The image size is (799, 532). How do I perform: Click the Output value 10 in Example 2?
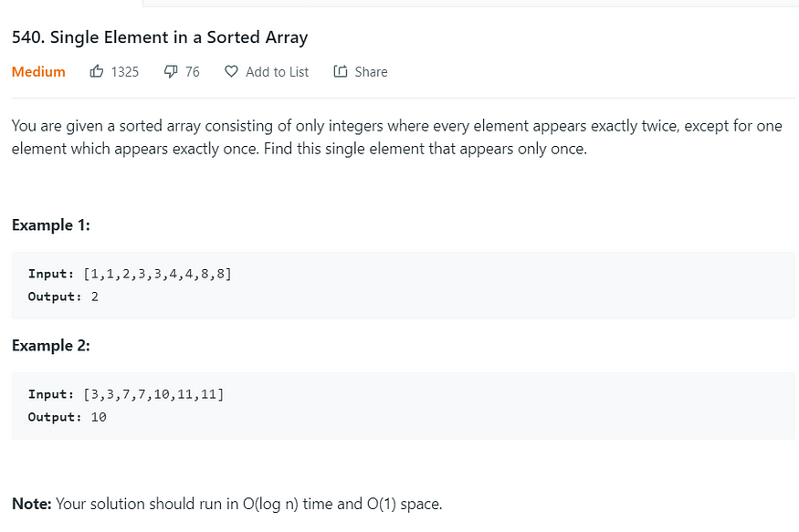click(x=99, y=417)
